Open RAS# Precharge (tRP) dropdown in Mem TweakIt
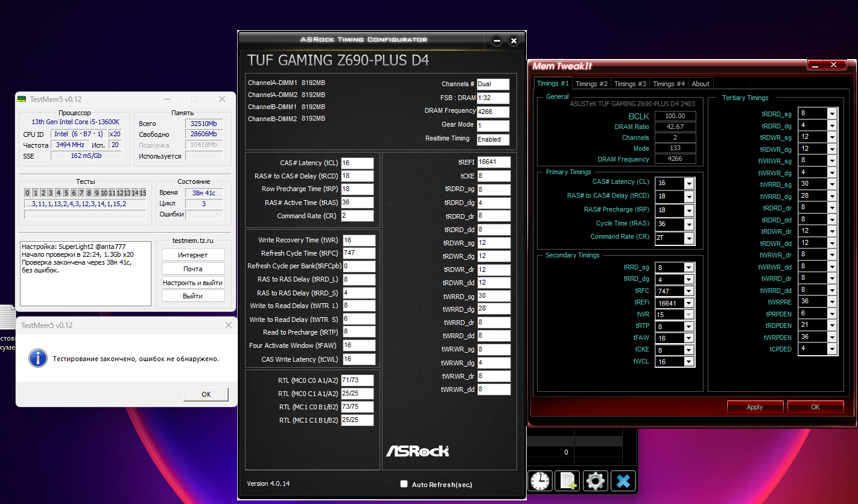Viewport: 858px width, 504px height. click(689, 210)
